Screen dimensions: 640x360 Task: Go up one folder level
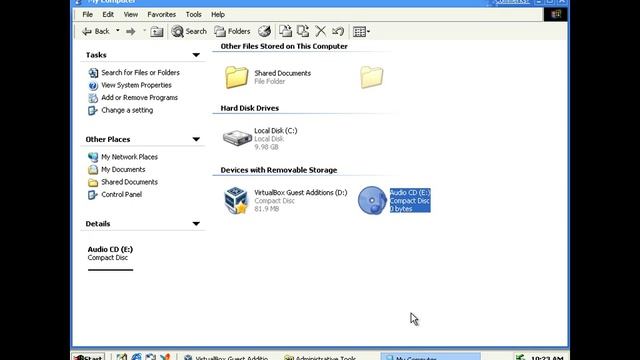coord(156,31)
